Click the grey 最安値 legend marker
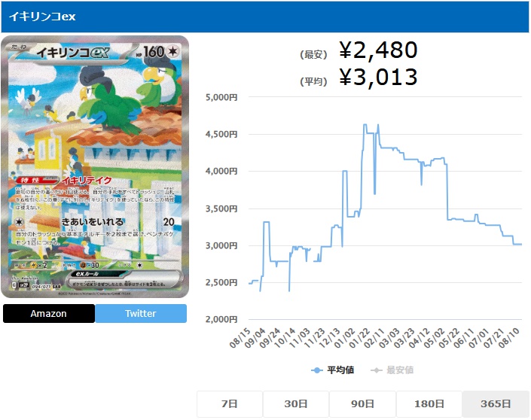This screenshot has height=420, width=531. pyautogui.click(x=377, y=370)
